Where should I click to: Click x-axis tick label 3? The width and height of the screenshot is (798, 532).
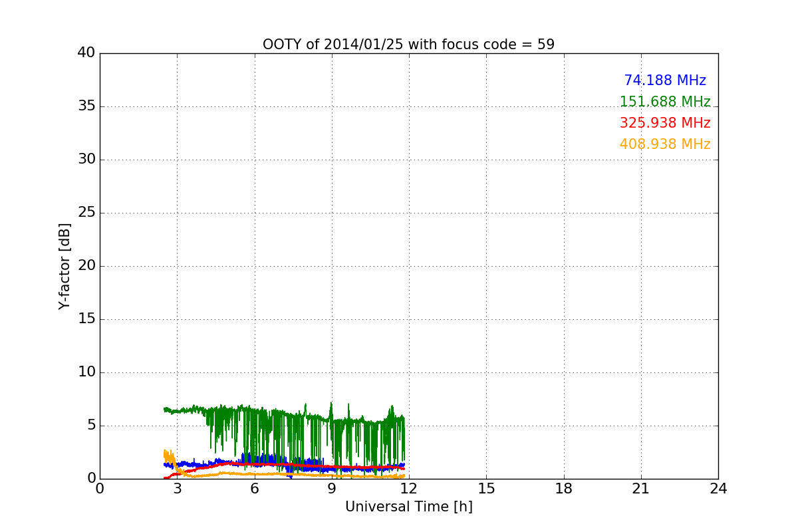[x=177, y=489]
